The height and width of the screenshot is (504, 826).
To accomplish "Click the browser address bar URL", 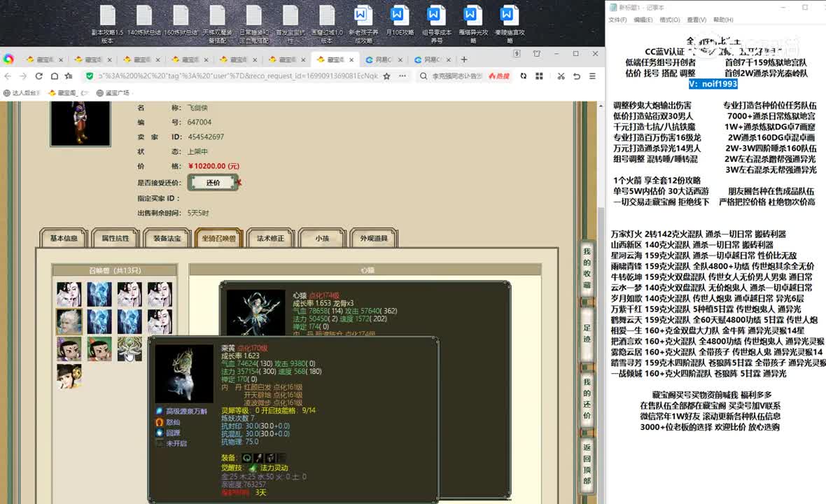I will (x=238, y=76).
